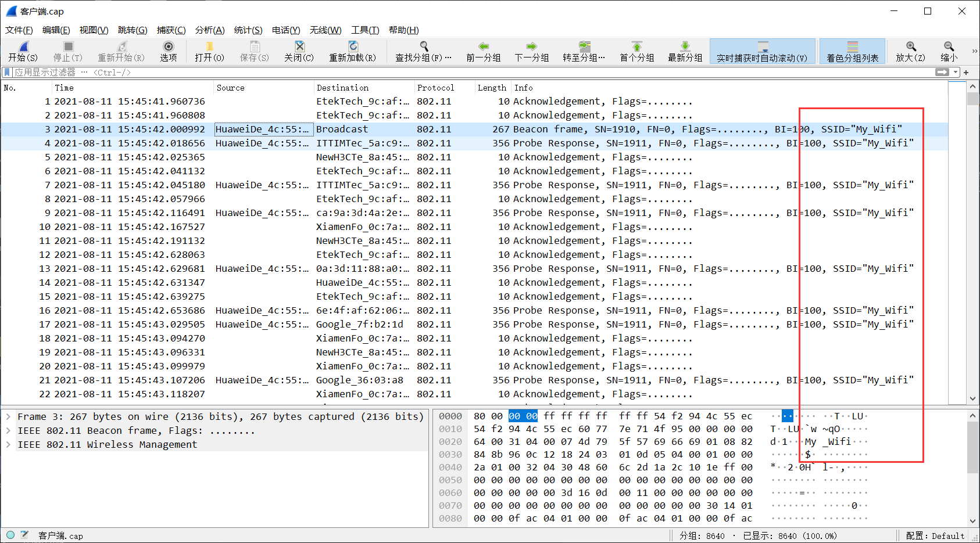Open the 分析 menu
Viewport: 980px width, 543px height.
tap(210, 30)
